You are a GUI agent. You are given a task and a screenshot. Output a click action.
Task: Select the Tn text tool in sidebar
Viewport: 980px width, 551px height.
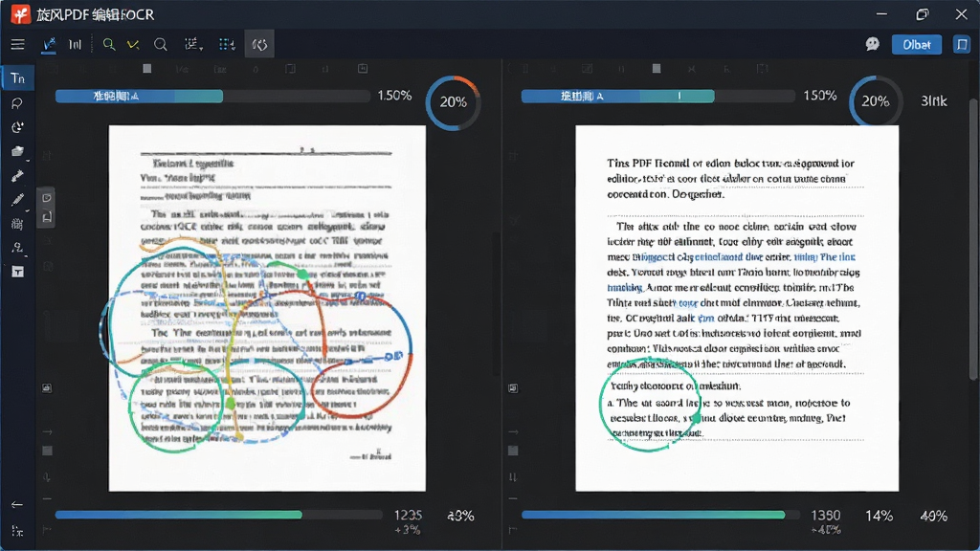tap(17, 78)
